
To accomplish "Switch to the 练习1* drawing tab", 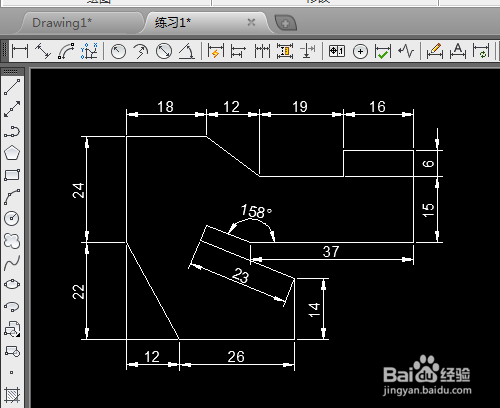I will (x=172, y=23).
